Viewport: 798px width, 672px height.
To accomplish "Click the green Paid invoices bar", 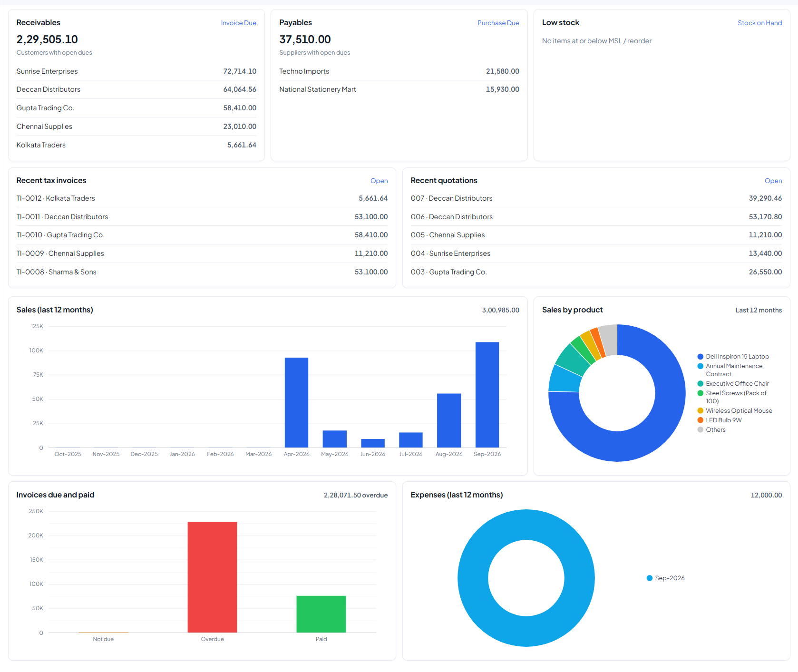I will pos(321,614).
